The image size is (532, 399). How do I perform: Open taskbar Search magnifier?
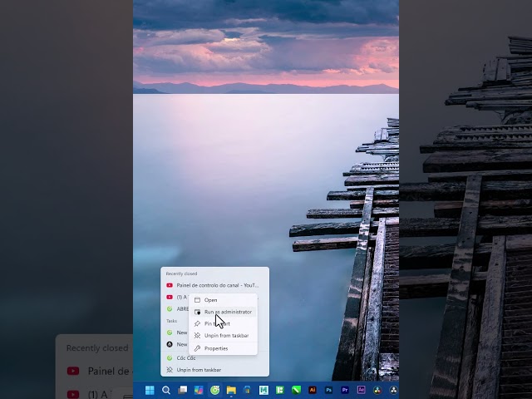[x=166, y=390]
